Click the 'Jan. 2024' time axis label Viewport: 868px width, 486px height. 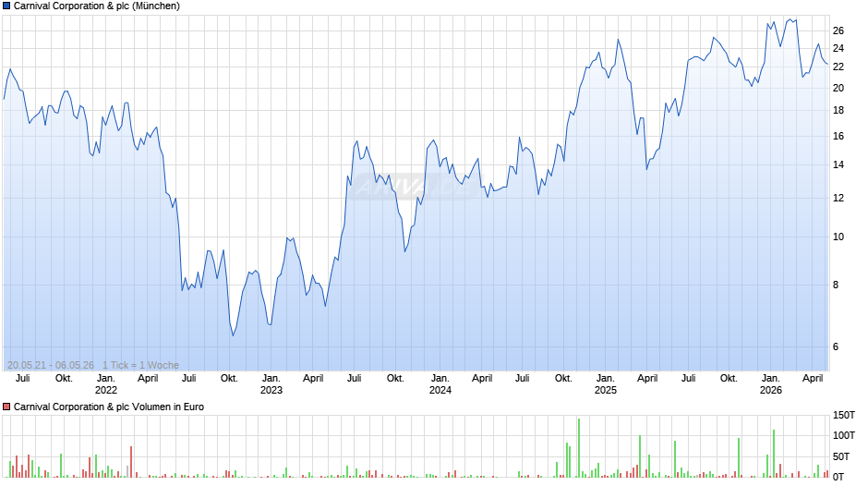440,384
